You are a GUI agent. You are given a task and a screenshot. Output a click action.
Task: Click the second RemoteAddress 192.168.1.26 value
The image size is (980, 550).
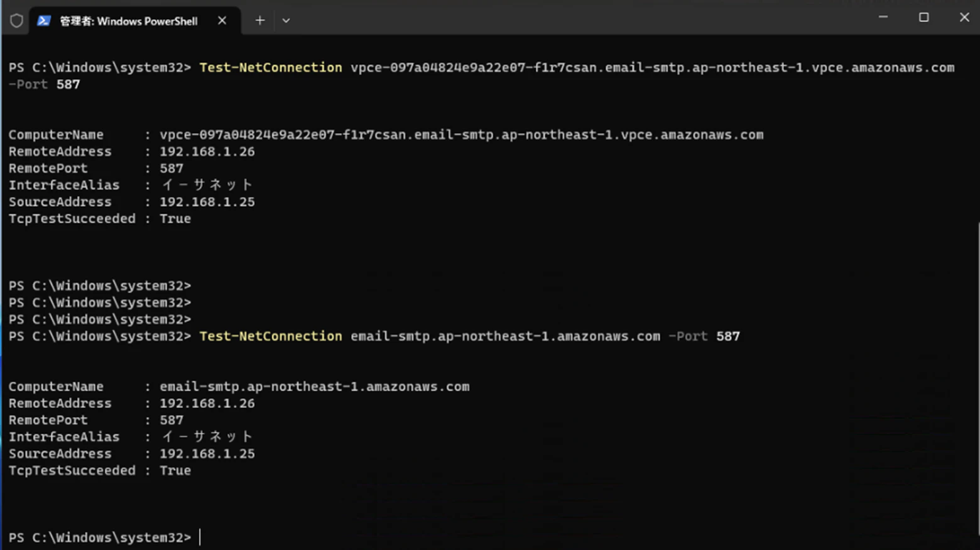coord(207,404)
